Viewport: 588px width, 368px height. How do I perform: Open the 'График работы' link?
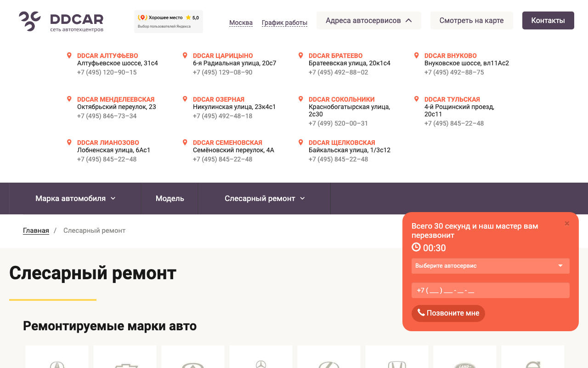pyautogui.click(x=284, y=23)
